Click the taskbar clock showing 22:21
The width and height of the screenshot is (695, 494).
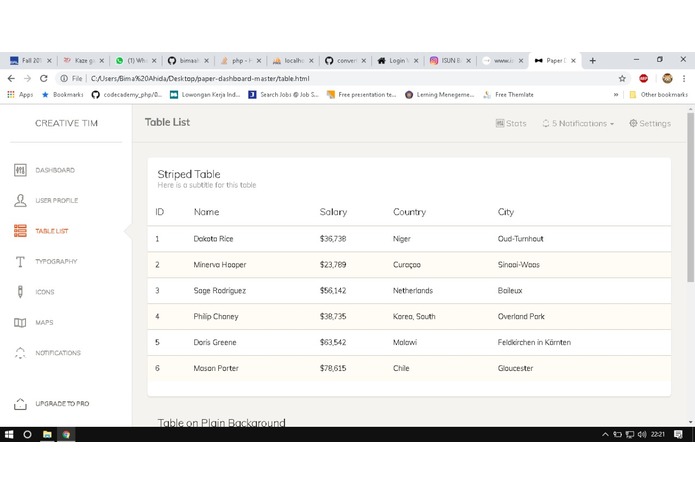(658, 435)
